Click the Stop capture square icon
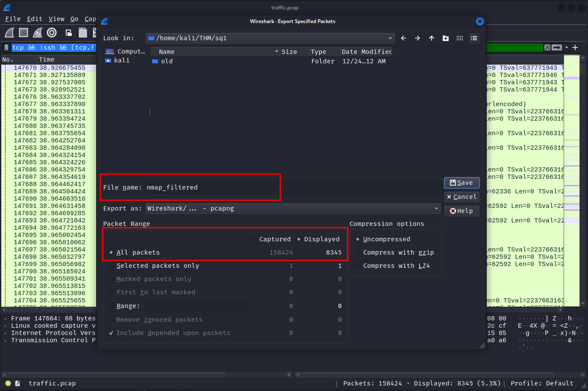 click(x=24, y=33)
